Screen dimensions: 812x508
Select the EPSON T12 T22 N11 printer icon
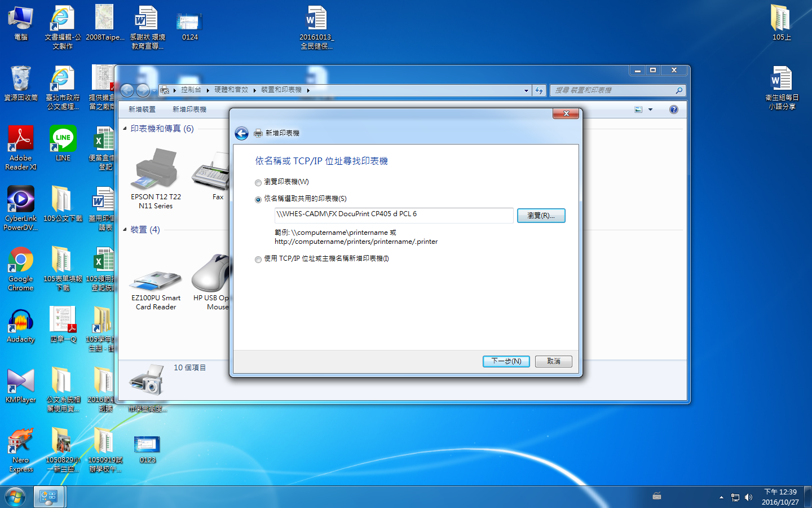coord(156,169)
